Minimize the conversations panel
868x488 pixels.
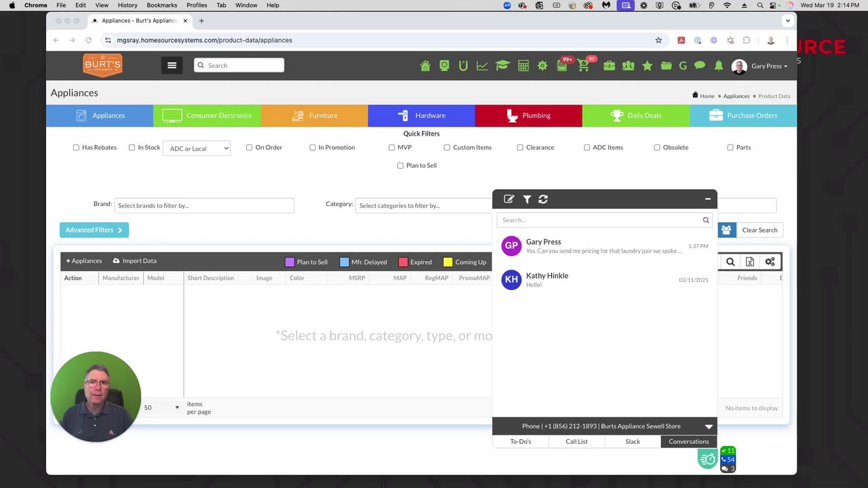click(708, 199)
